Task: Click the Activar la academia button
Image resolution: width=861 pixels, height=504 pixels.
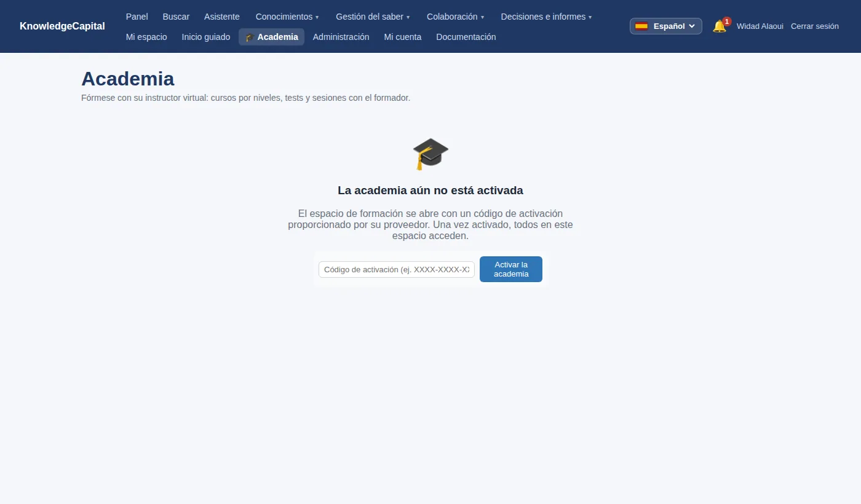Action: (511, 269)
